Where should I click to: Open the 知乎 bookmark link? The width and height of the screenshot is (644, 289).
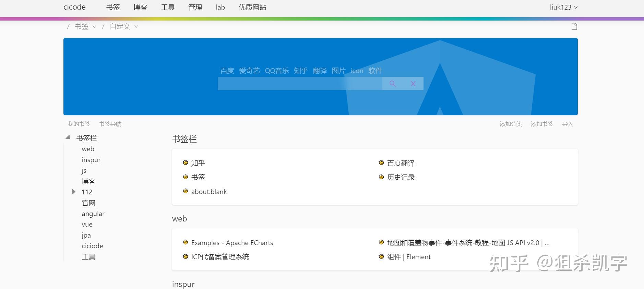click(x=198, y=163)
